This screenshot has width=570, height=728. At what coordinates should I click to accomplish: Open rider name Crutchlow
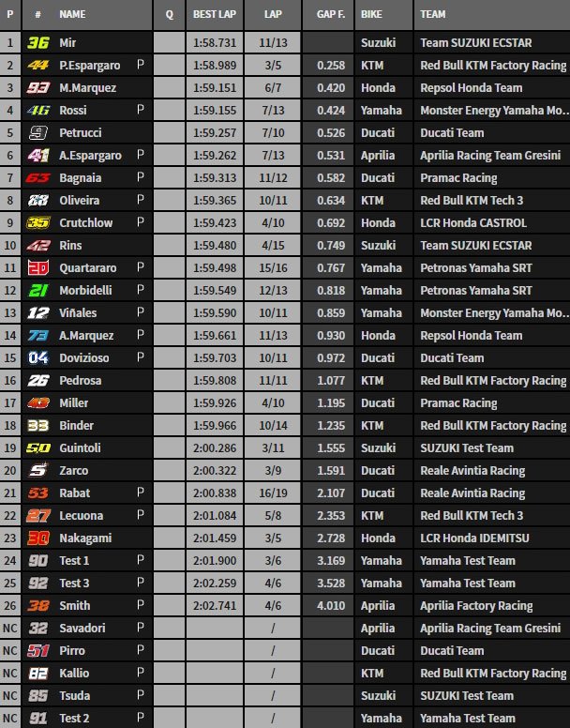coord(83,223)
